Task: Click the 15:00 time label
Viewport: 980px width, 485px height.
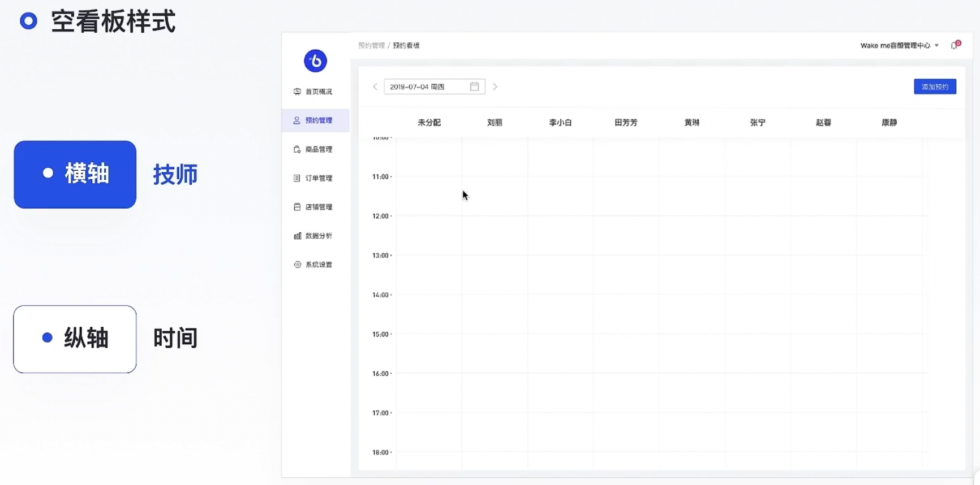Action: 381,334
